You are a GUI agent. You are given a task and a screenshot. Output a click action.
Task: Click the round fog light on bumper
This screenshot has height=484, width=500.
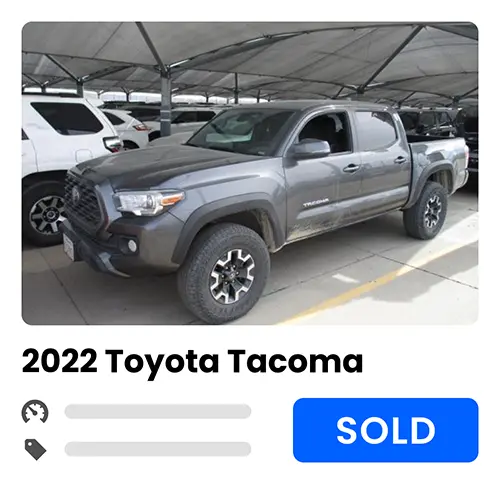pos(132,245)
